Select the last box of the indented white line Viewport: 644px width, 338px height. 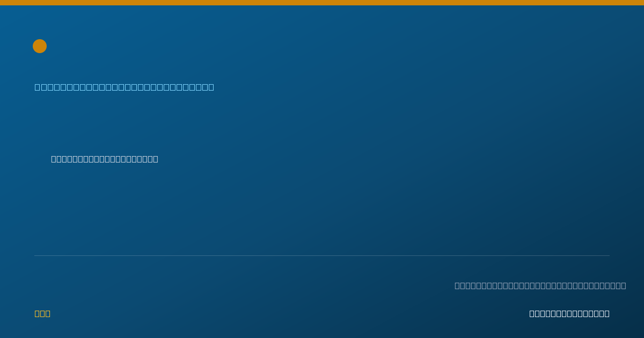(x=156, y=159)
